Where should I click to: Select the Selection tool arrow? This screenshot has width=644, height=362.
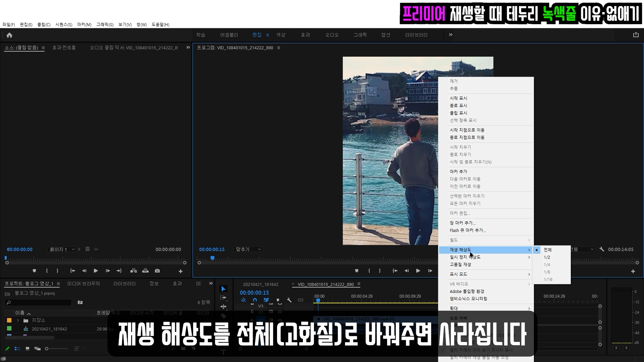point(223,289)
